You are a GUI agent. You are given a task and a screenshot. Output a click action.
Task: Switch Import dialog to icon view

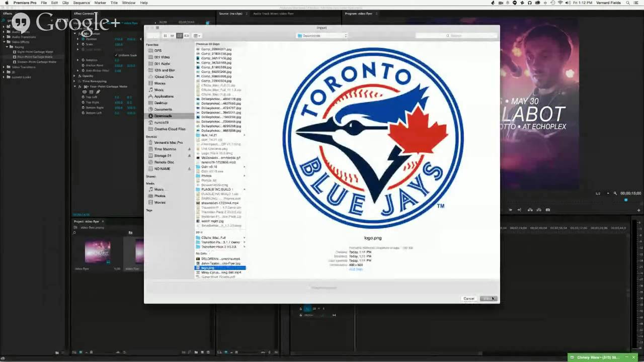point(165,36)
